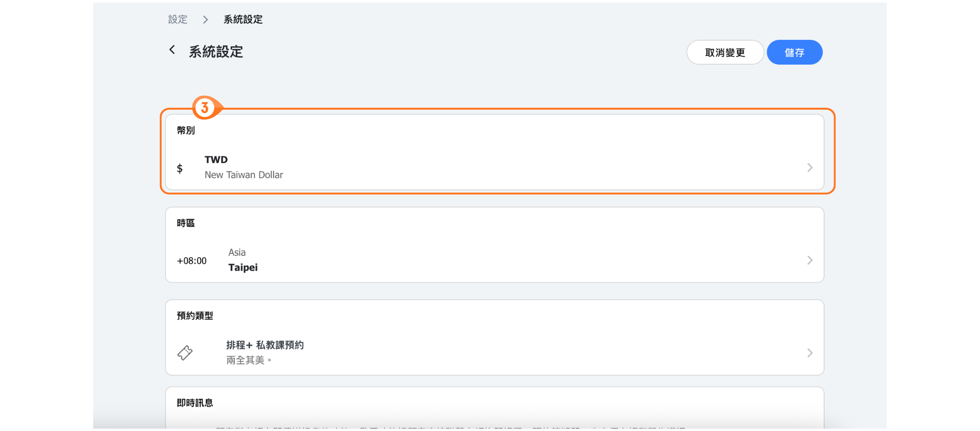Click the breadcrumb separator arrow
The height and width of the screenshot is (431, 980).
tap(205, 20)
